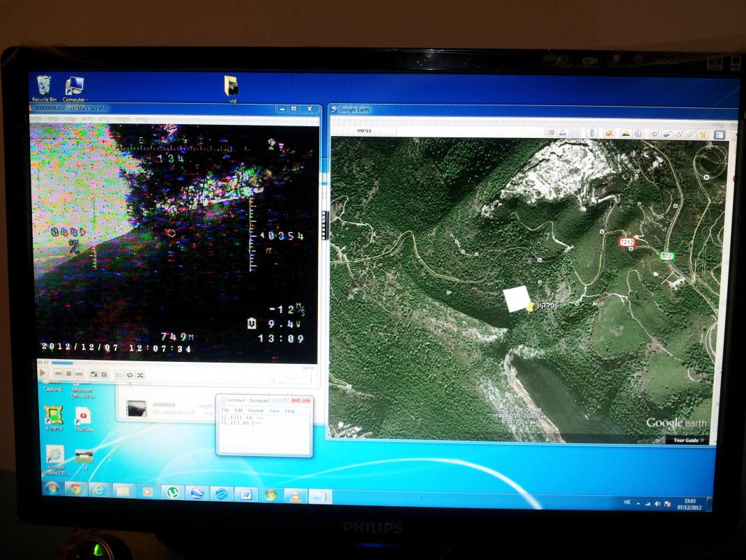Toggle VLC shuffle (random) mode
This screenshot has width=746, height=560.
point(140,374)
